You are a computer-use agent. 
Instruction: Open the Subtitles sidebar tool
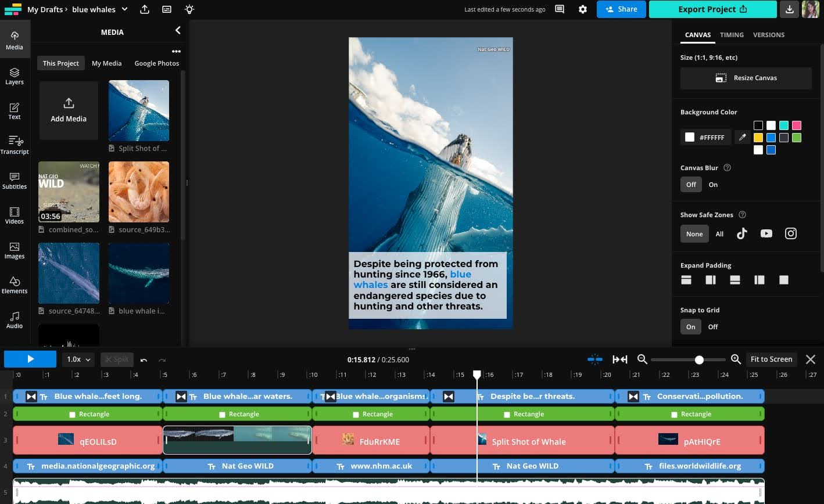pyautogui.click(x=15, y=181)
